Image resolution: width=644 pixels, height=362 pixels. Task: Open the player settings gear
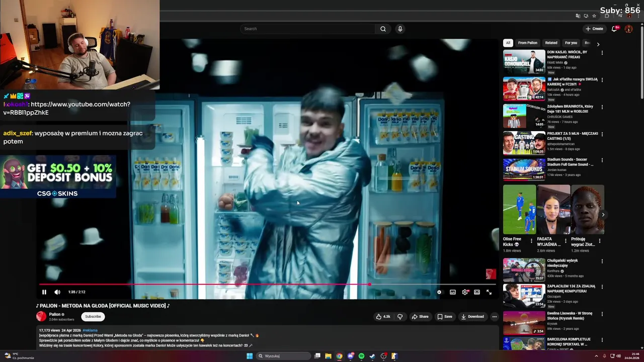(x=465, y=292)
